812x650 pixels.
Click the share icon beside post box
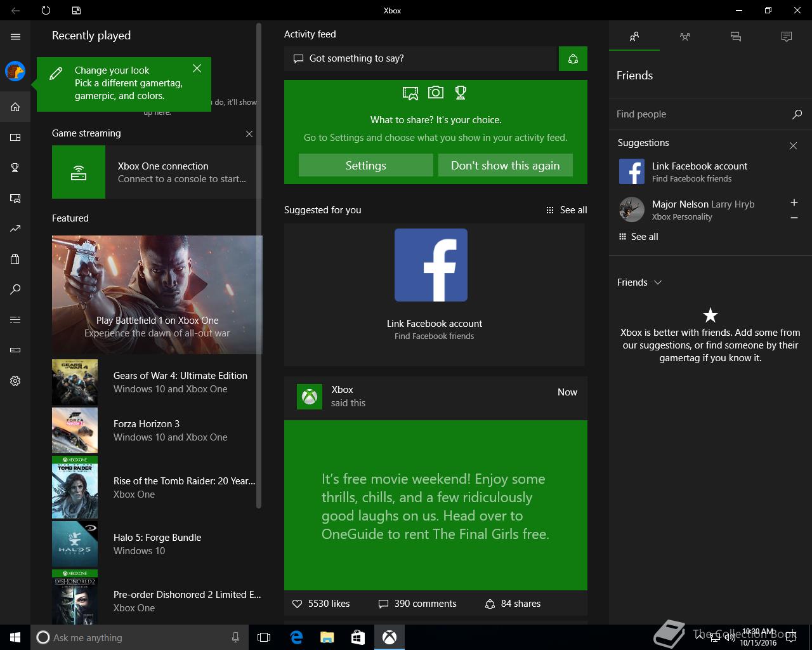[573, 58]
